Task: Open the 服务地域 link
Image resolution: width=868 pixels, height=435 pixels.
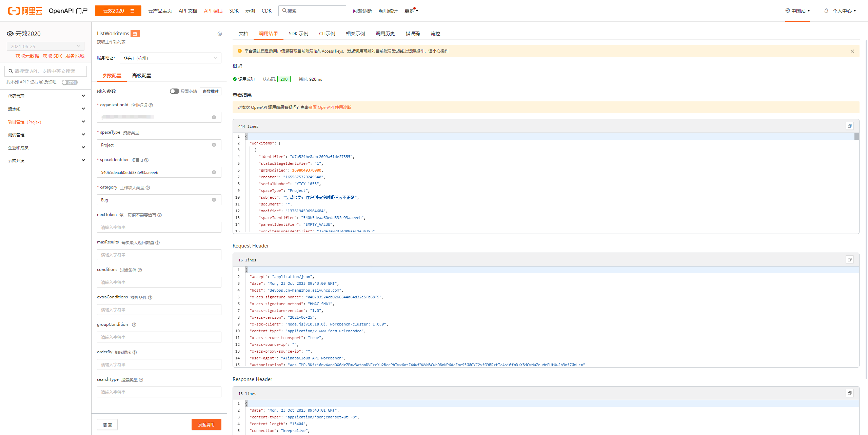Action: [x=75, y=56]
